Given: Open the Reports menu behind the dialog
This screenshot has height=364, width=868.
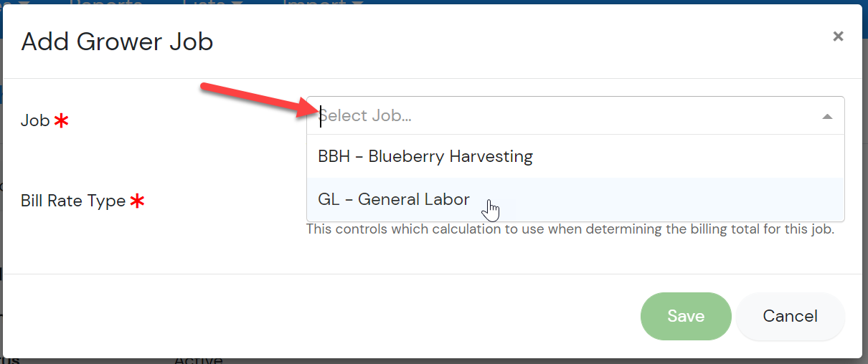Looking at the screenshot, I should [x=105, y=2].
